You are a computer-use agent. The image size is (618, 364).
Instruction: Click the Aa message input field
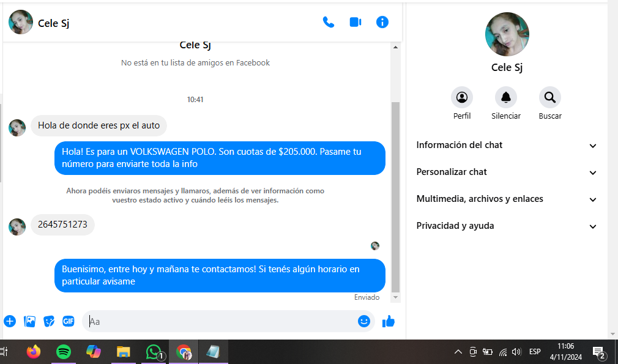[x=220, y=321]
